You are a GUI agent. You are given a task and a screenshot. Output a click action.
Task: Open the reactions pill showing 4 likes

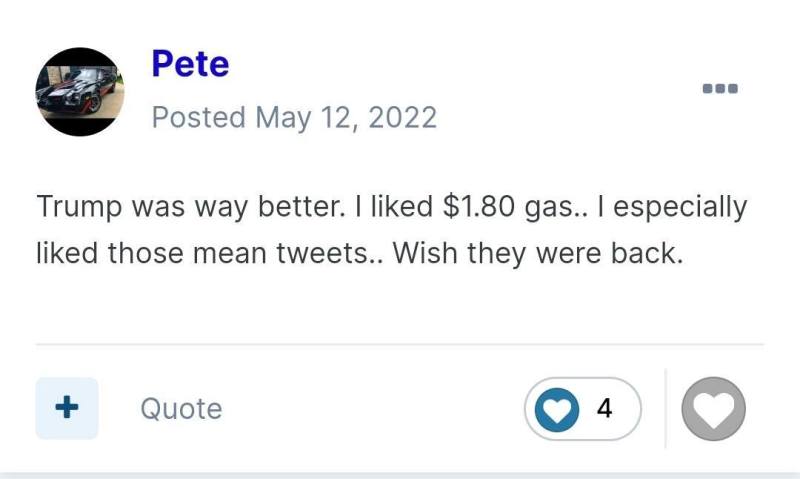click(583, 409)
